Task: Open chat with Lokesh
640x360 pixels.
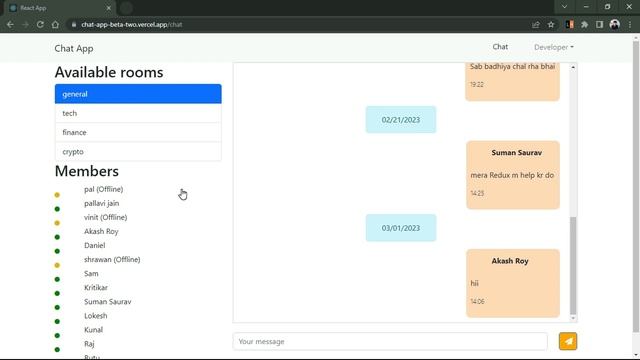Action: pyautogui.click(x=96, y=316)
